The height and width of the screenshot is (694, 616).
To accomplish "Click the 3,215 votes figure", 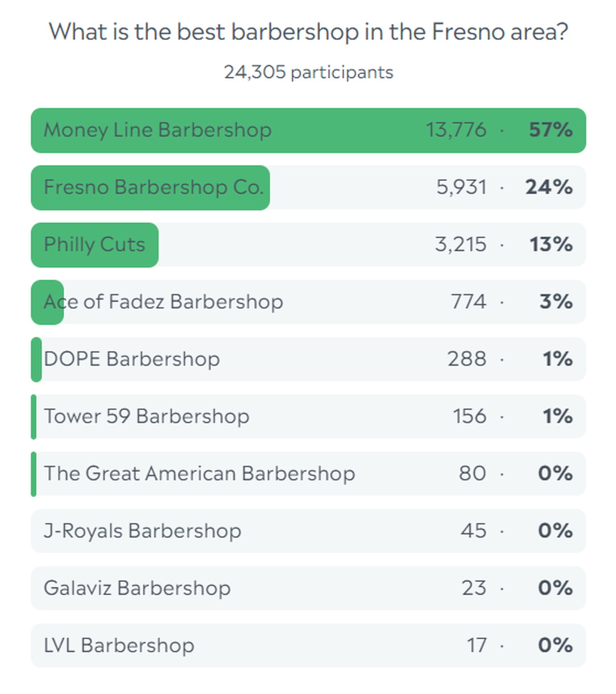I will (x=460, y=245).
